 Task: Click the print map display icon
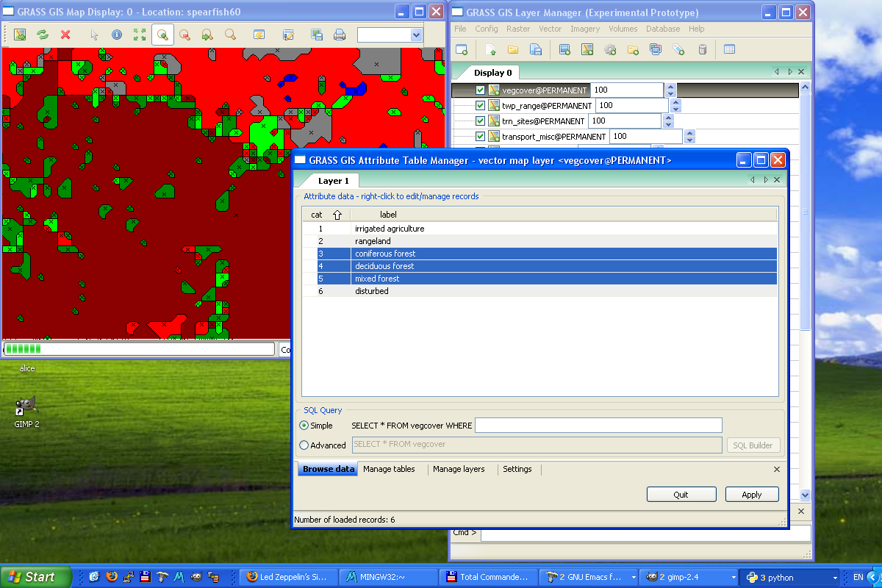click(340, 35)
